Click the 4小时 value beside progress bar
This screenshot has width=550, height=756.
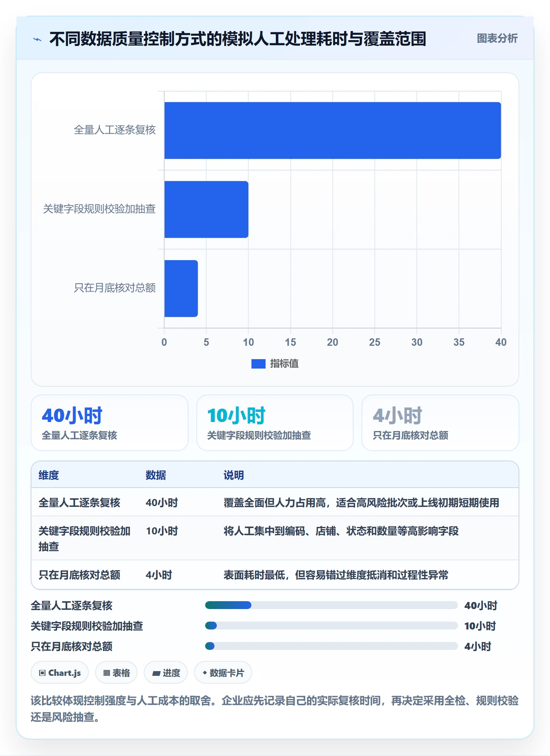478,646
